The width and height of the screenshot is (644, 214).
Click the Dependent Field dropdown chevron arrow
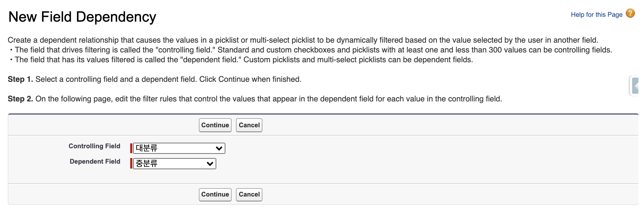coord(210,164)
